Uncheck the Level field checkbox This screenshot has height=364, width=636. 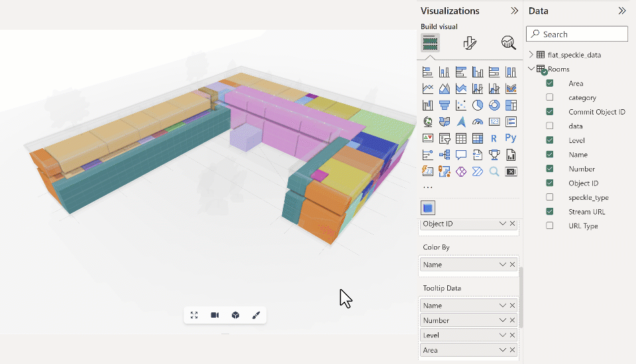click(550, 140)
